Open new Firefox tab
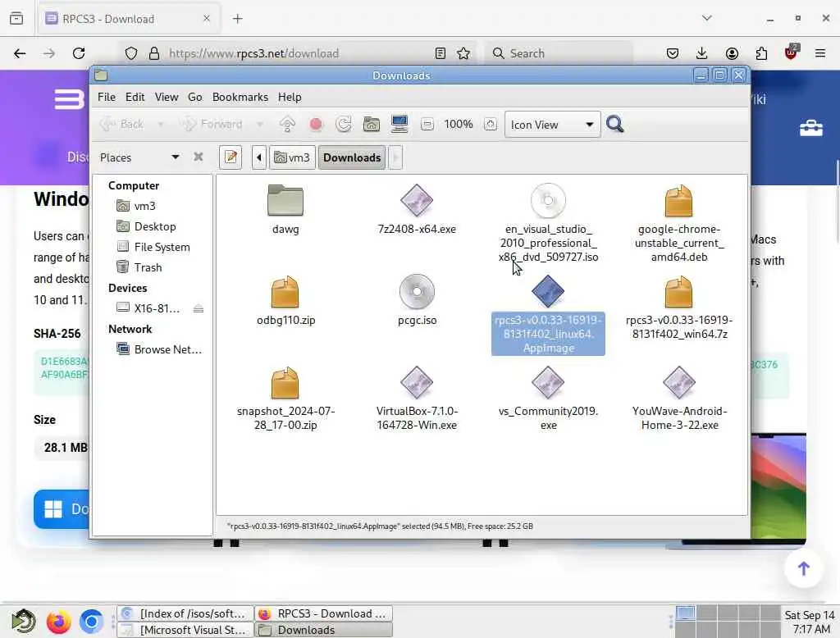Image resolution: width=840 pixels, height=638 pixels. pyautogui.click(x=237, y=19)
